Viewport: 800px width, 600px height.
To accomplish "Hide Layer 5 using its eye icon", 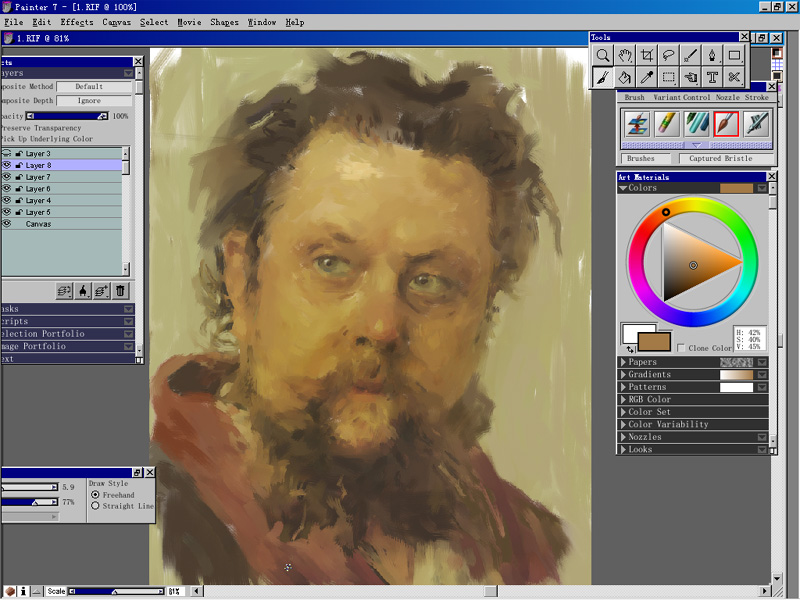I will click(x=7, y=212).
